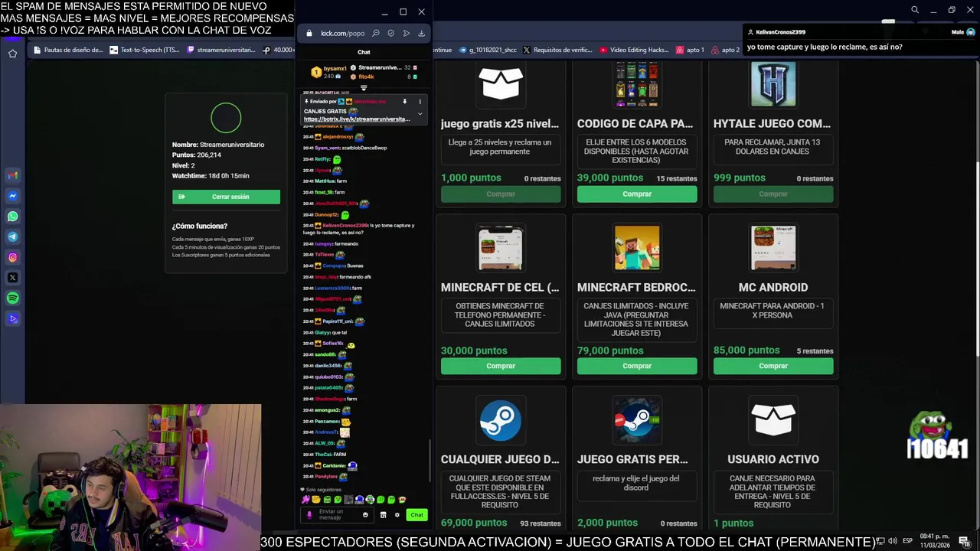Open Gmail from the browser sidebar

point(12,175)
